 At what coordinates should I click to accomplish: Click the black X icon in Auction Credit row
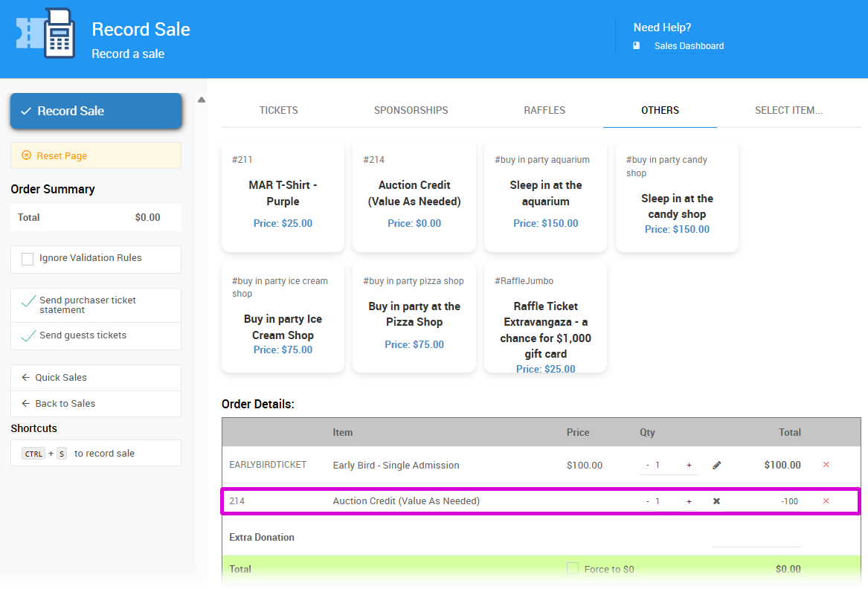tap(716, 501)
